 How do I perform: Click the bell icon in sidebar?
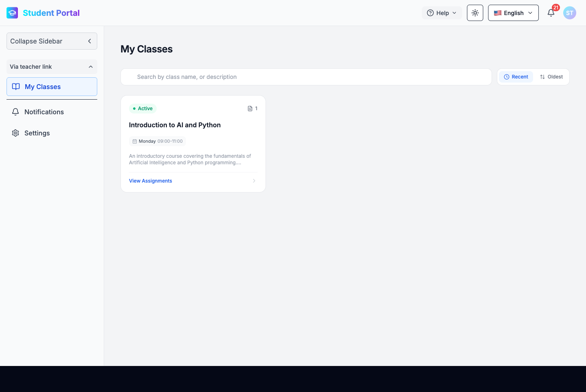coord(15,112)
